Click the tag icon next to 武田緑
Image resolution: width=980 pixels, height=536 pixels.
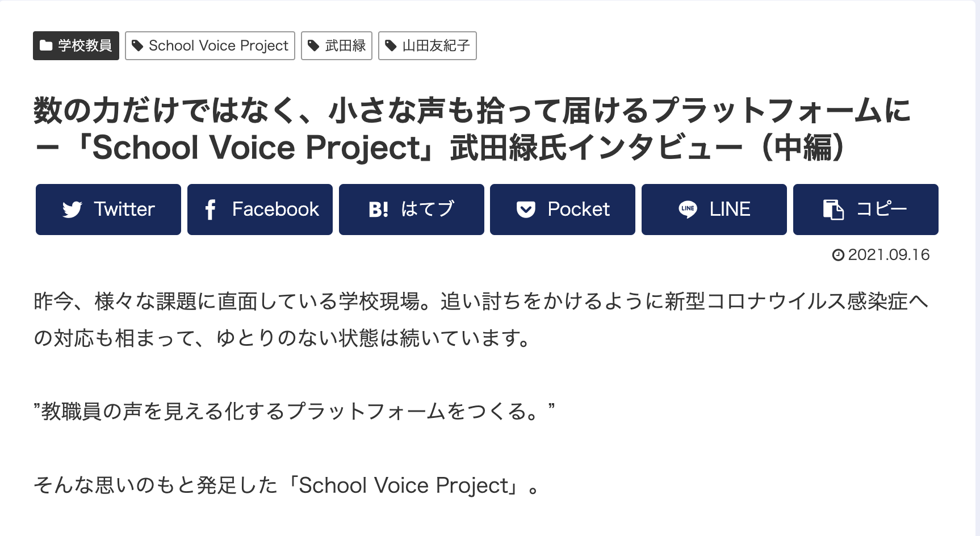click(313, 45)
